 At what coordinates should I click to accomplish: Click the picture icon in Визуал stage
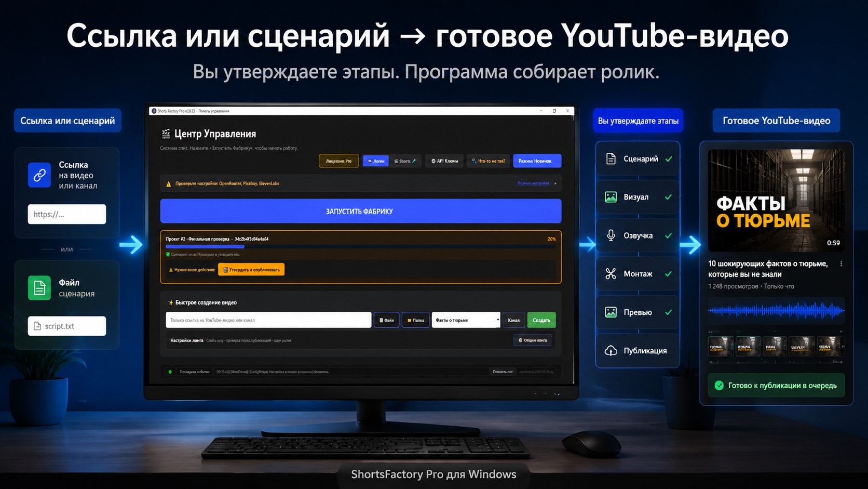pos(611,197)
